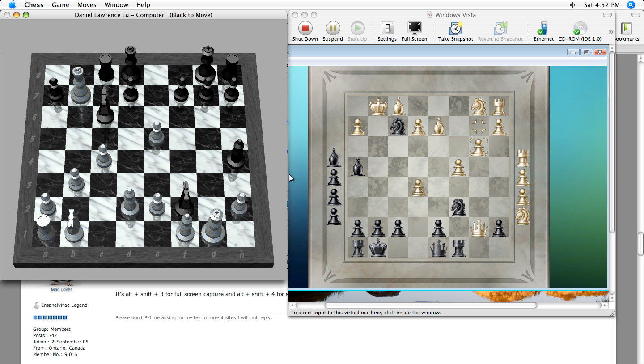
Task: Click the 'Group: Members' text in the forum profile
Action: pos(52,330)
